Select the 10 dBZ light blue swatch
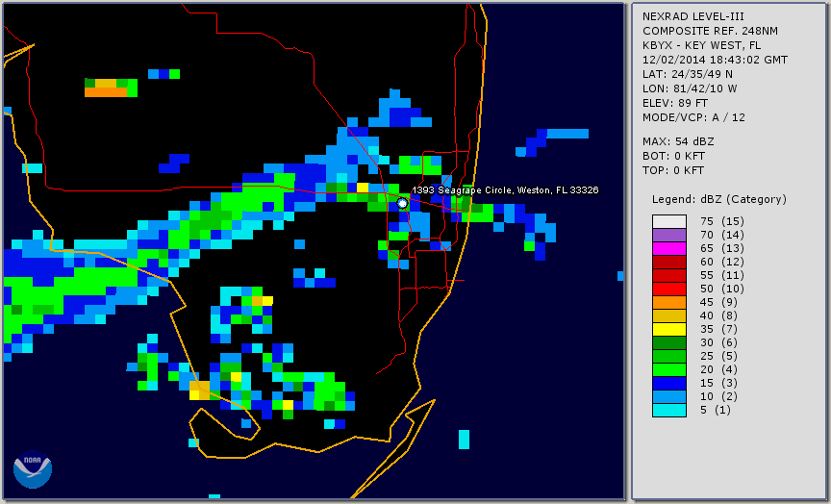The width and height of the screenshot is (831, 504). click(x=669, y=397)
